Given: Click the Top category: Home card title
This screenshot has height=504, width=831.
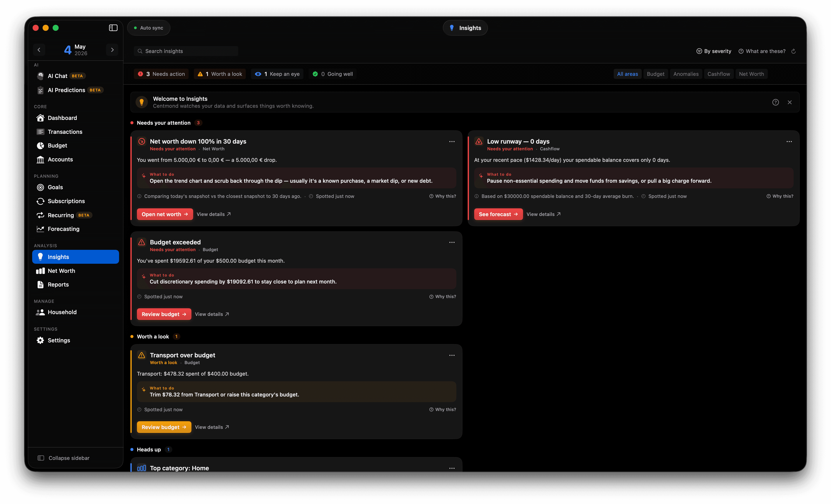Looking at the screenshot, I should point(179,468).
